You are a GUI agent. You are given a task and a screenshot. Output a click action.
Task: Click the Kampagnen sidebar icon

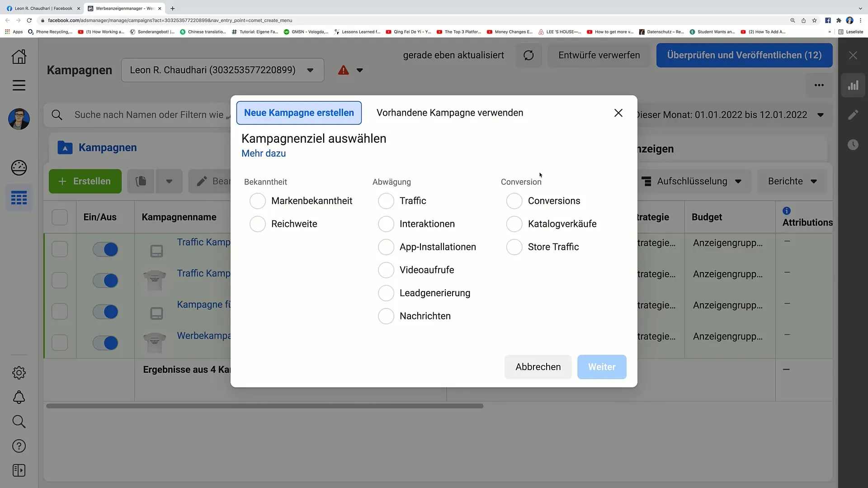19,198
